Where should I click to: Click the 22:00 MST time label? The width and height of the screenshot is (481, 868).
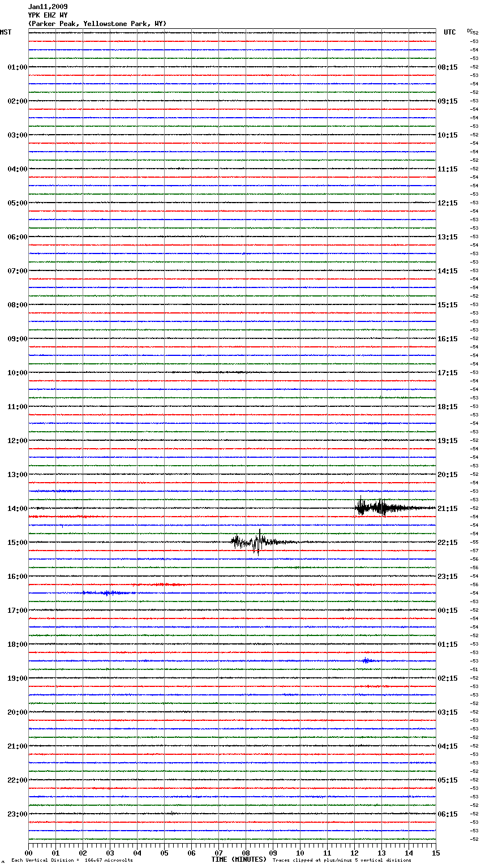18,780
